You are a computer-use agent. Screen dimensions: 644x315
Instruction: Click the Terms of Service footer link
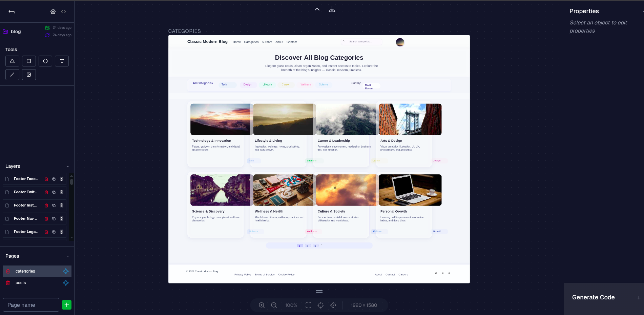point(265,275)
